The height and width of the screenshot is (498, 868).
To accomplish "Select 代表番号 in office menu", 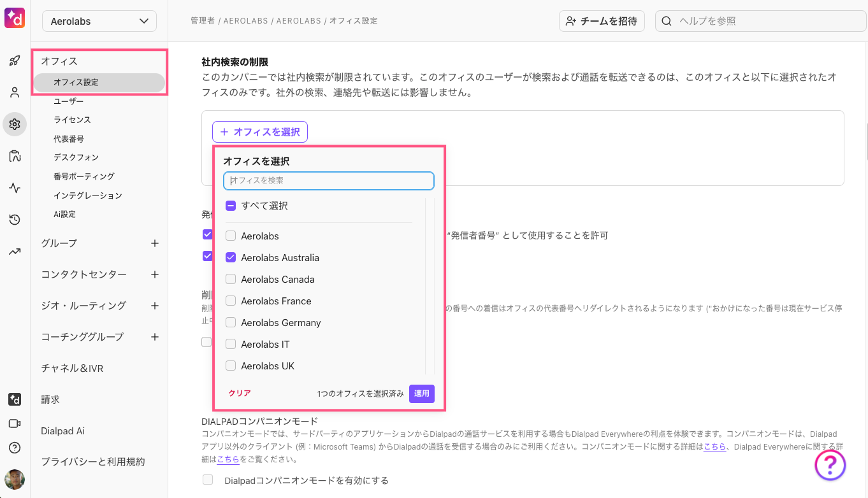I will pos(69,139).
